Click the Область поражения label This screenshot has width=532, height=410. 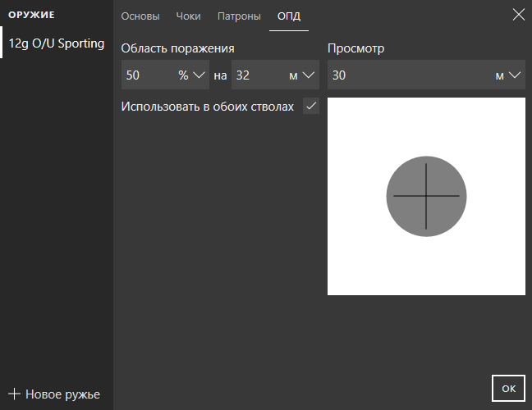click(x=177, y=48)
